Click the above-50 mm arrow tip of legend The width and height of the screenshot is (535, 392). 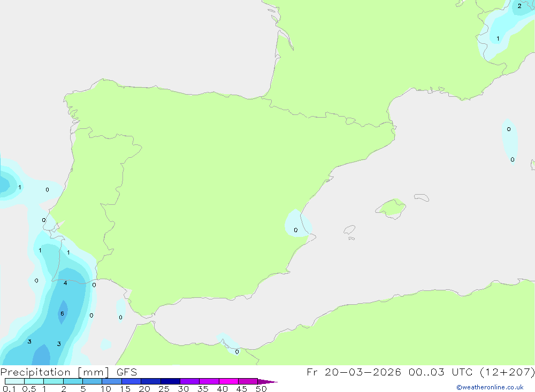[267, 382]
